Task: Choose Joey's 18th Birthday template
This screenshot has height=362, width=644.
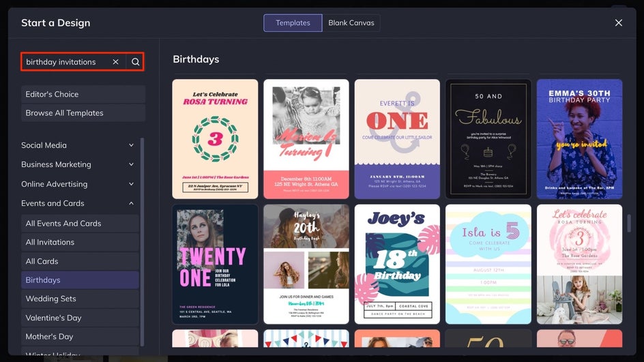Action: pos(397,265)
